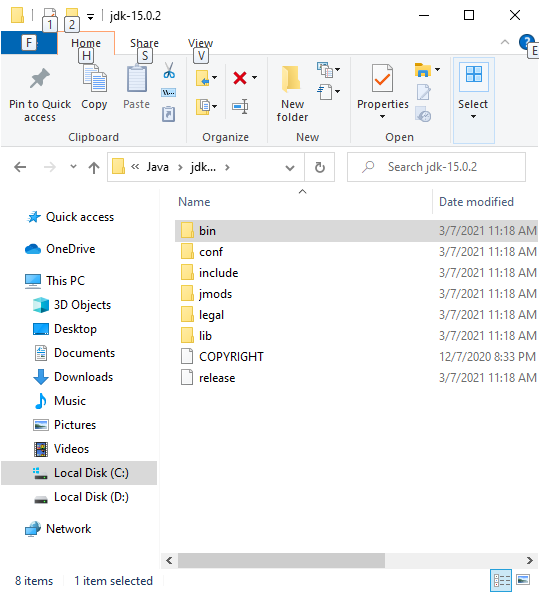The image size is (539, 593).
Task: Click the Search jdk-15.0.2 field
Action: point(436,167)
